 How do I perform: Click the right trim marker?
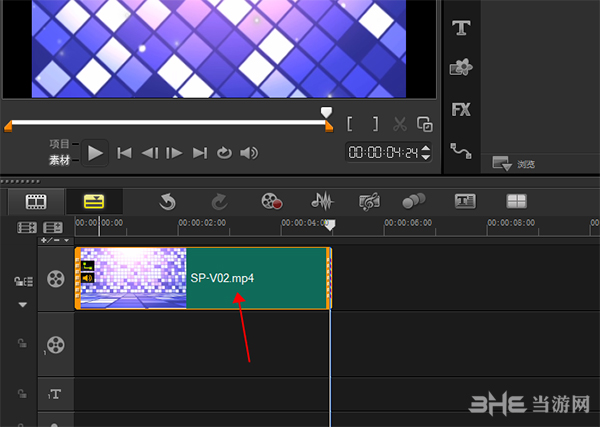pyautogui.click(x=329, y=126)
